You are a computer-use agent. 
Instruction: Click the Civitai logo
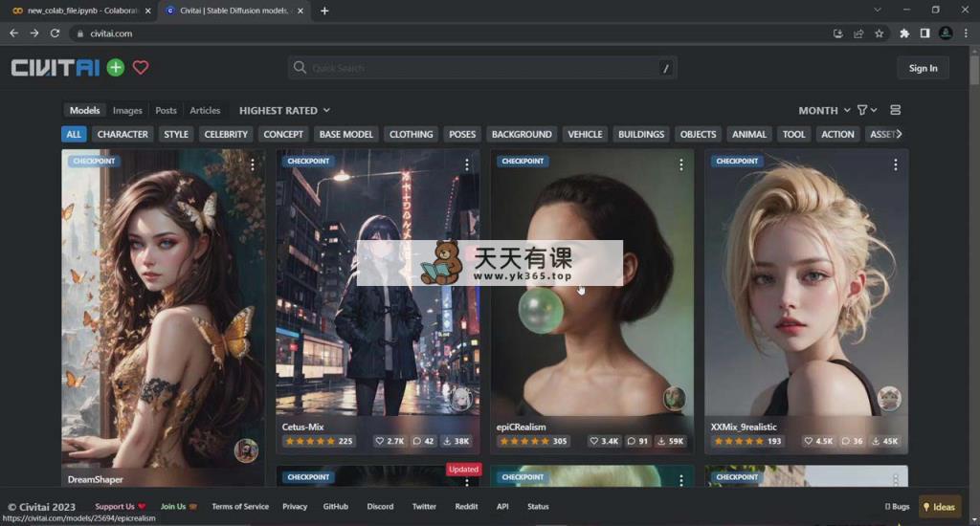tap(55, 68)
